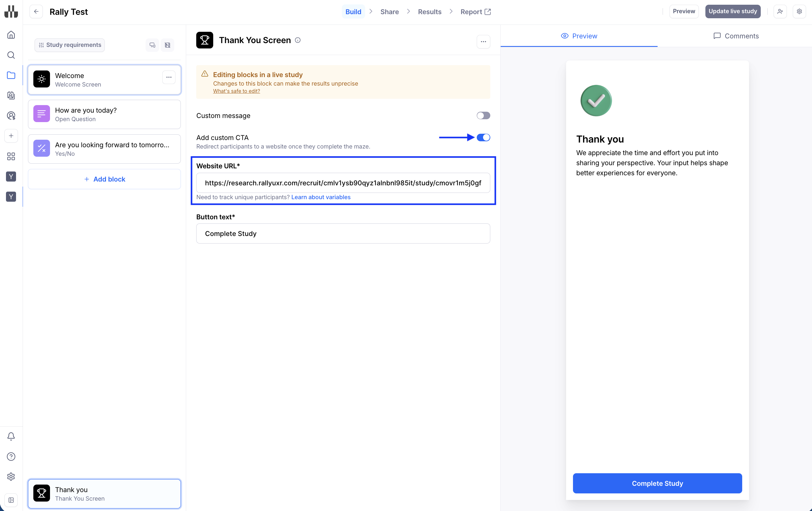Click the Maze logo icon
The image size is (812, 511).
point(11,11)
